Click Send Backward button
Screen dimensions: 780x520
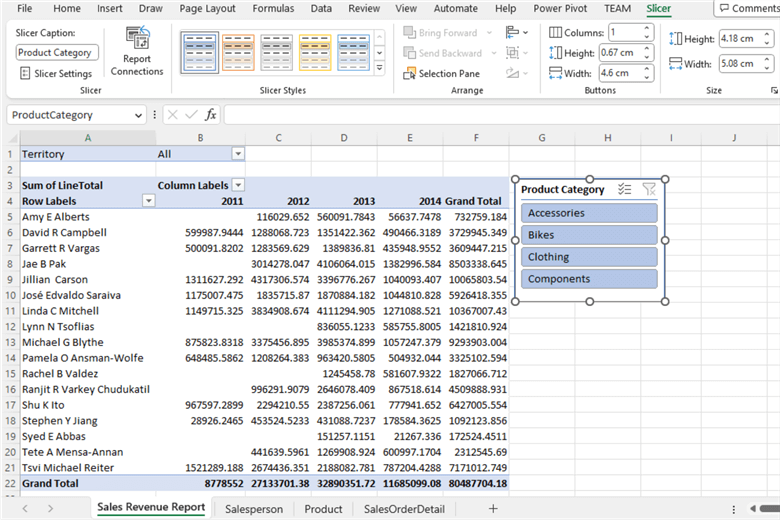point(442,53)
